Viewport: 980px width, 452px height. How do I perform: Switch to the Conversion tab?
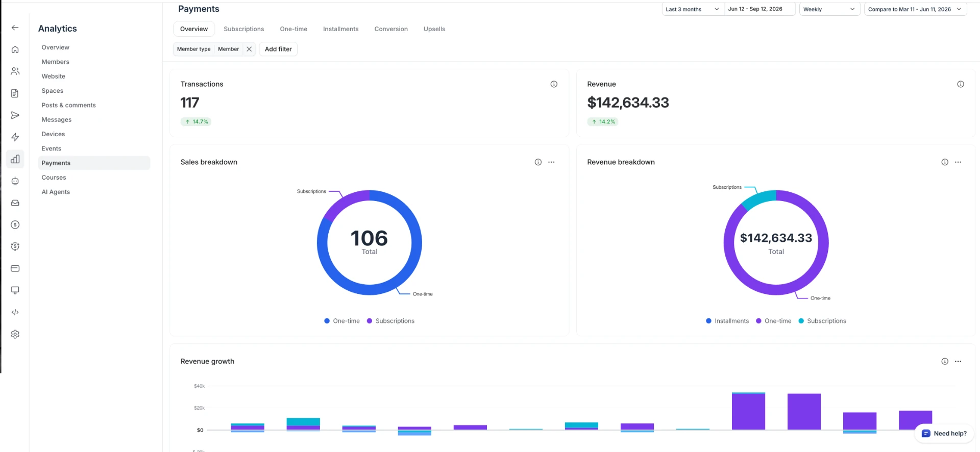(391, 29)
